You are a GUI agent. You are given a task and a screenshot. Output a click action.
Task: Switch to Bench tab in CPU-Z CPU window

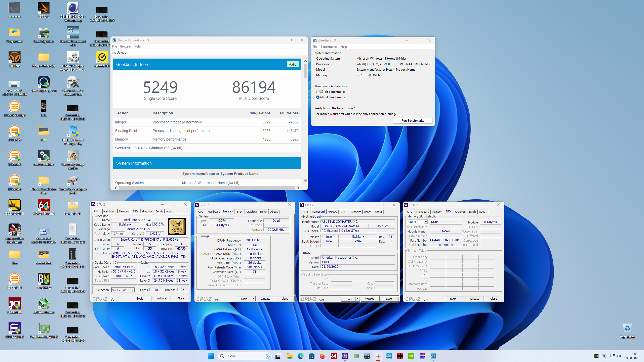coord(159,211)
